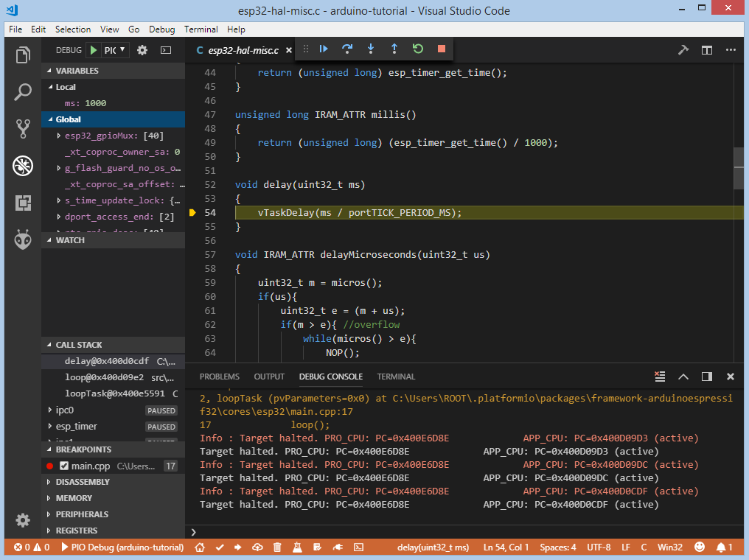The image size is (749, 560).
Task: Expand the MEMORY section
Action: 114,498
